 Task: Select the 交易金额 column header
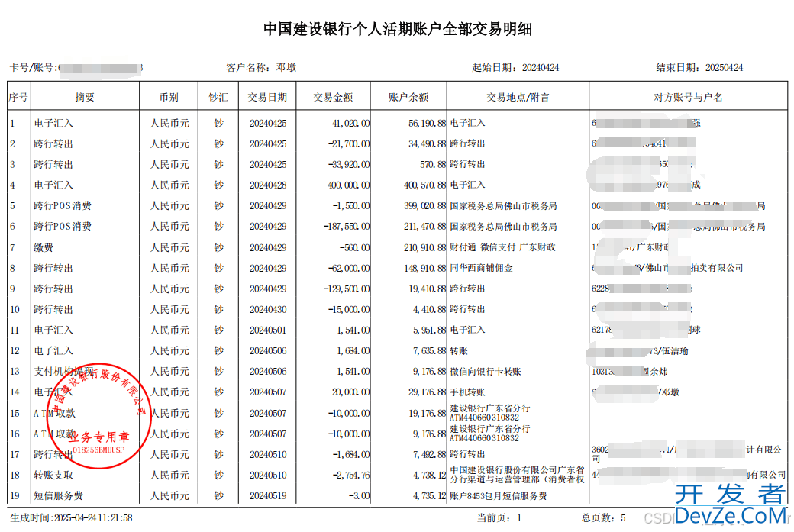coord(333,97)
